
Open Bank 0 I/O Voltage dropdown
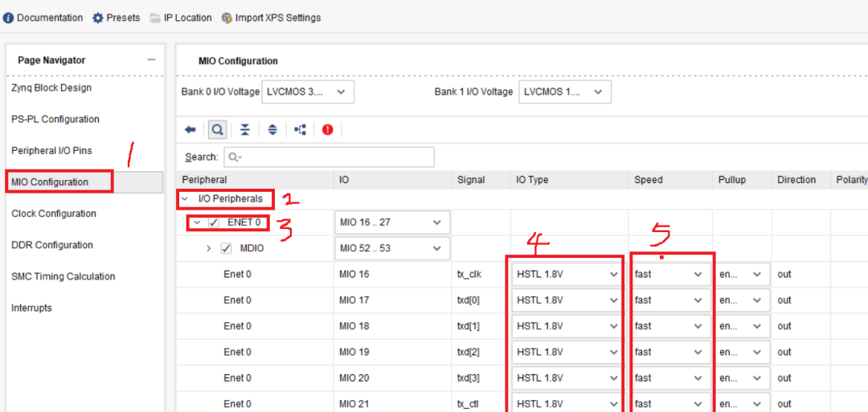click(308, 92)
